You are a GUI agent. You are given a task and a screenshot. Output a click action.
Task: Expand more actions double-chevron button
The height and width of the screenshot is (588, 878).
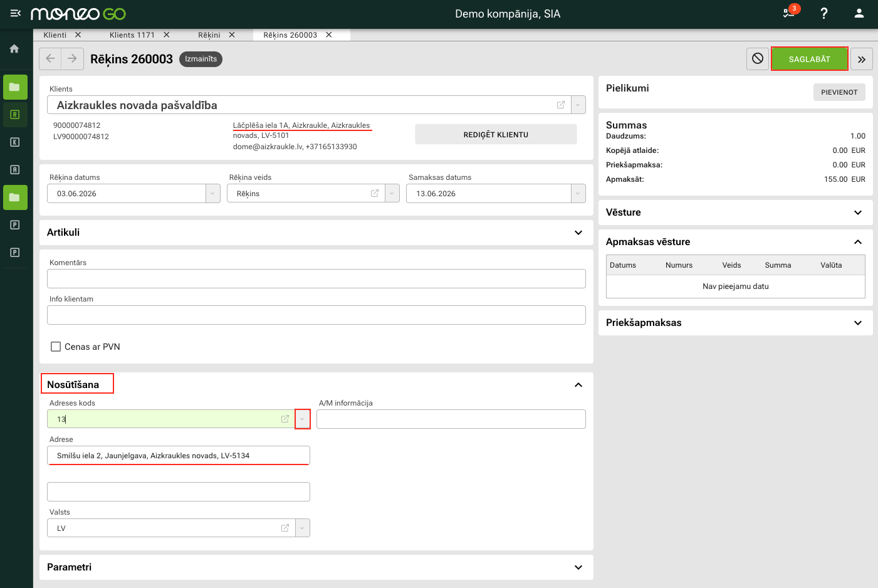[x=862, y=59]
